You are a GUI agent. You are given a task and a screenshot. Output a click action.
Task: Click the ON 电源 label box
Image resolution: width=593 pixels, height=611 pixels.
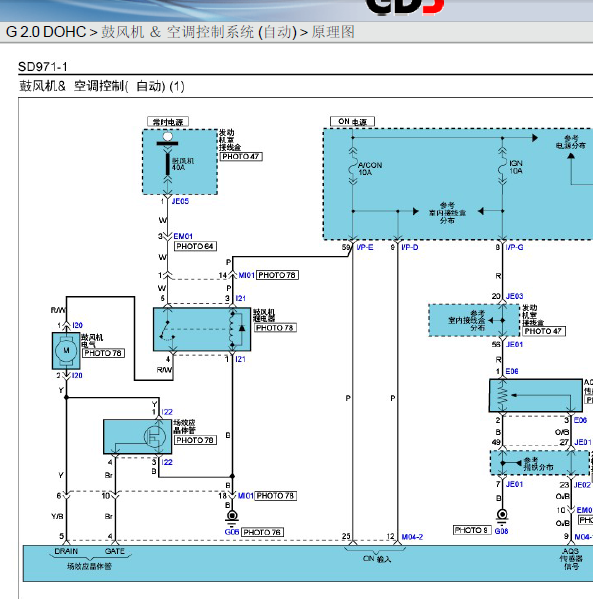pos(352,122)
